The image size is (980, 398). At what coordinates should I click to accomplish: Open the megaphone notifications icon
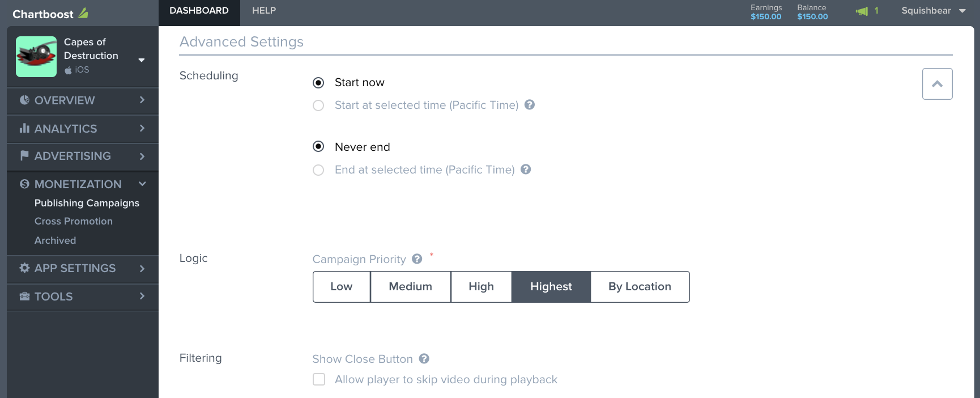point(862,11)
